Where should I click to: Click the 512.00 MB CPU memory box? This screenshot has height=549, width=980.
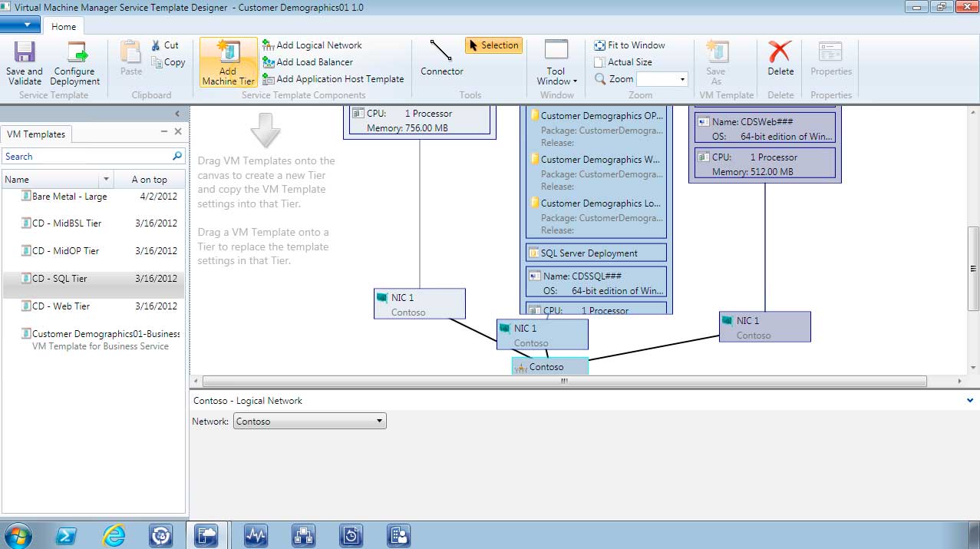point(765,164)
